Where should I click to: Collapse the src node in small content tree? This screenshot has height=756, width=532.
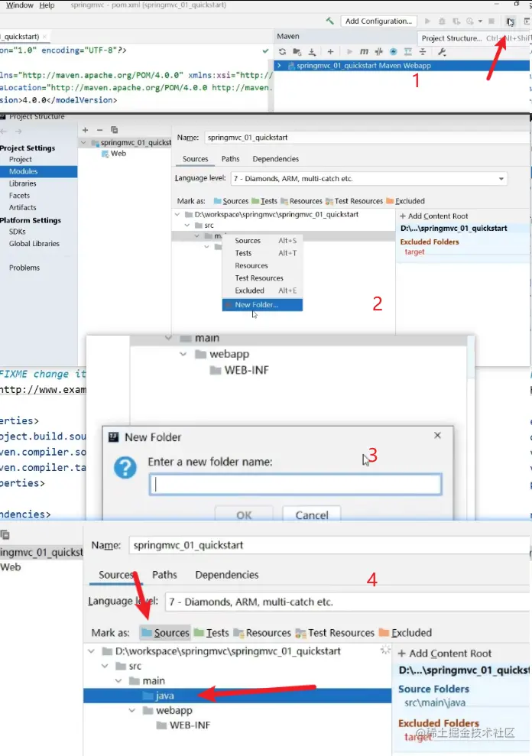187,226
